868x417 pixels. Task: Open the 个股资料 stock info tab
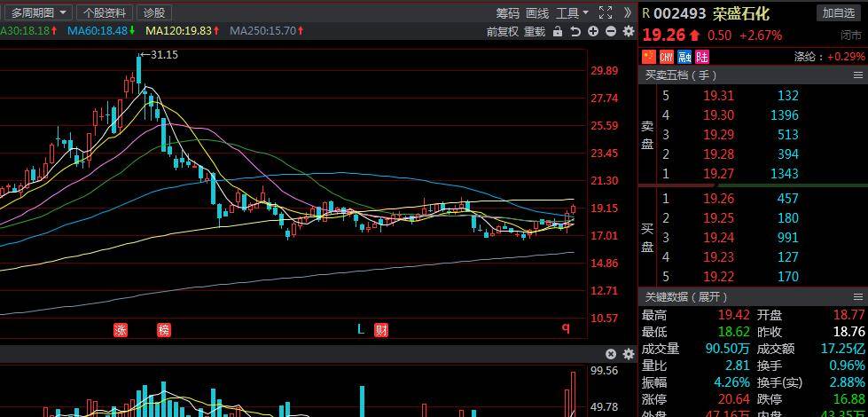tap(105, 12)
